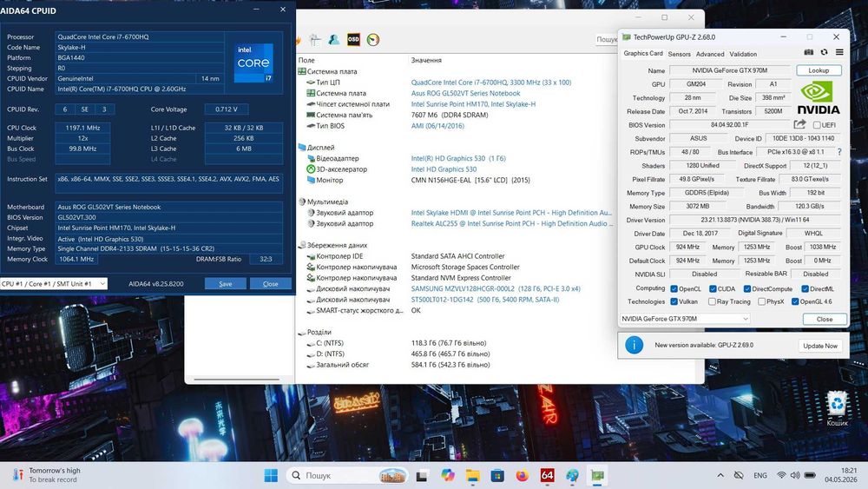Open the Asus ROG GL502VT Series Notebook link
The image size is (868, 489).
pos(465,93)
